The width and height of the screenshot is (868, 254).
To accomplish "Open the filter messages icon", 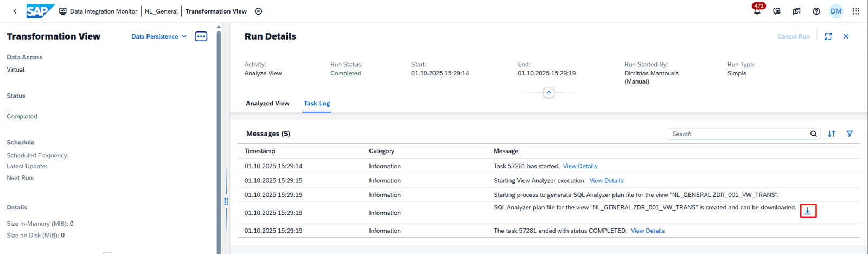I will pyautogui.click(x=850, y=134).
